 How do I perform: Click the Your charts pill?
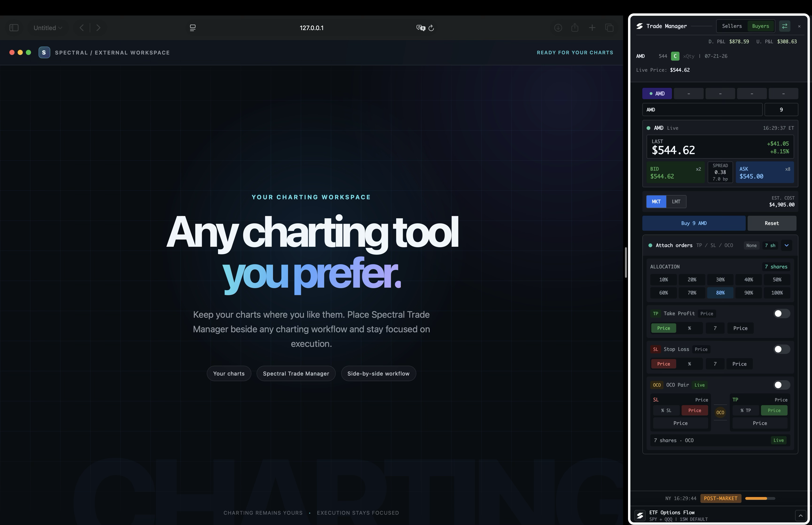click(229, 374)
